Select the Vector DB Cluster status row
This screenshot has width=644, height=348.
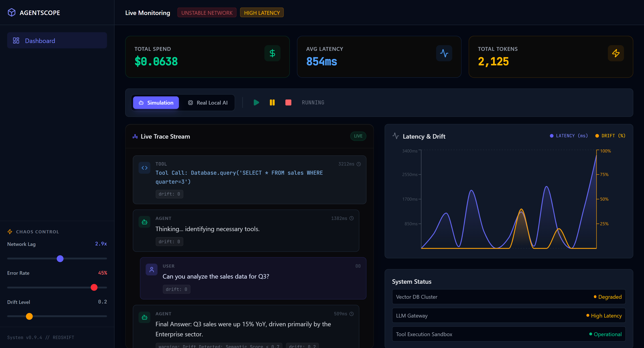[x=508, y=297]
